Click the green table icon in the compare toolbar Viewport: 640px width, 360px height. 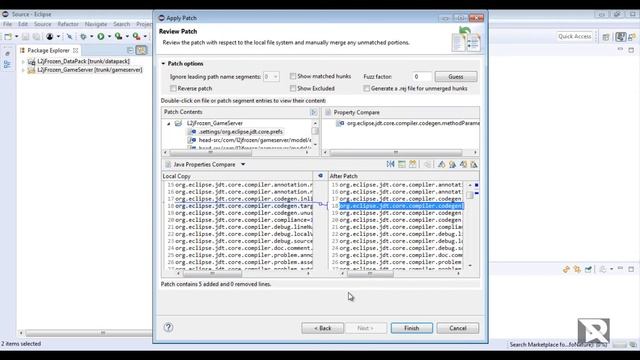[x=402, y=164]
